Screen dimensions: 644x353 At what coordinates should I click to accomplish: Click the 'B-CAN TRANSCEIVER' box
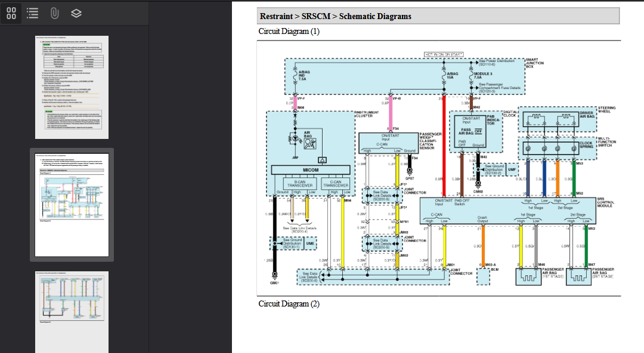pyautogui.click(x=299, y=183)
